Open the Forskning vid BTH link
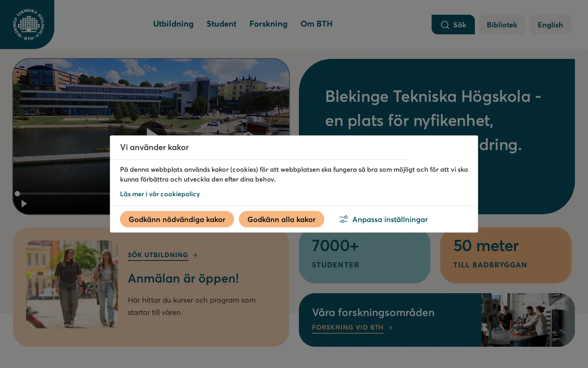 [348, 328]
